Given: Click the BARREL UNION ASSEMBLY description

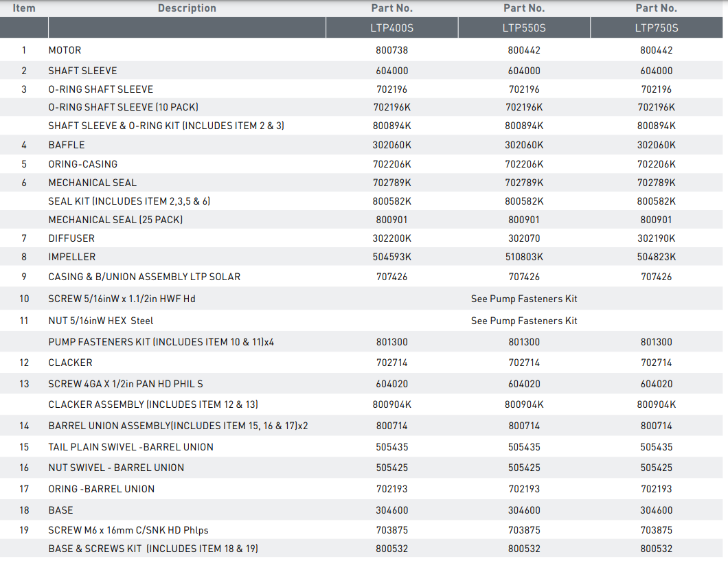Looking at the screenshot, I should tap(179, 426).
